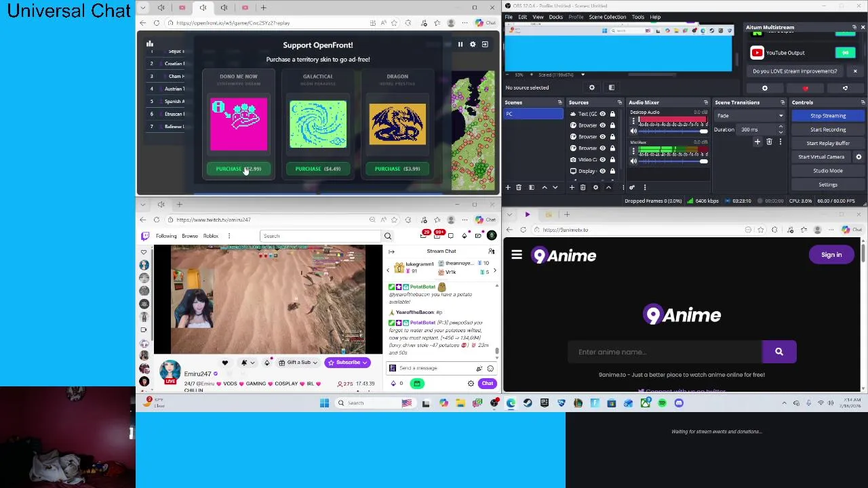Add a new scene transition
The height and width of the screenshot is (488, 868).
(x=757, y=142)
